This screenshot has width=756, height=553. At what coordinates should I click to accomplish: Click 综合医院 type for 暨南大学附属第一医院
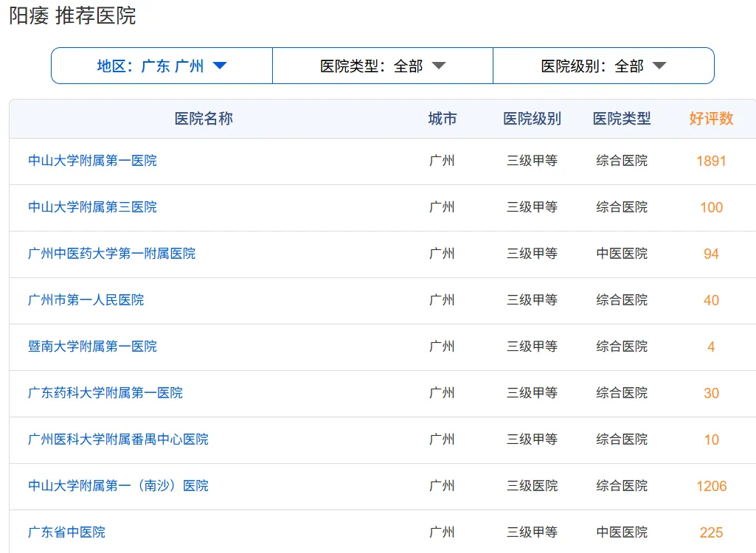pyautogui.click(x=622, y=347)
